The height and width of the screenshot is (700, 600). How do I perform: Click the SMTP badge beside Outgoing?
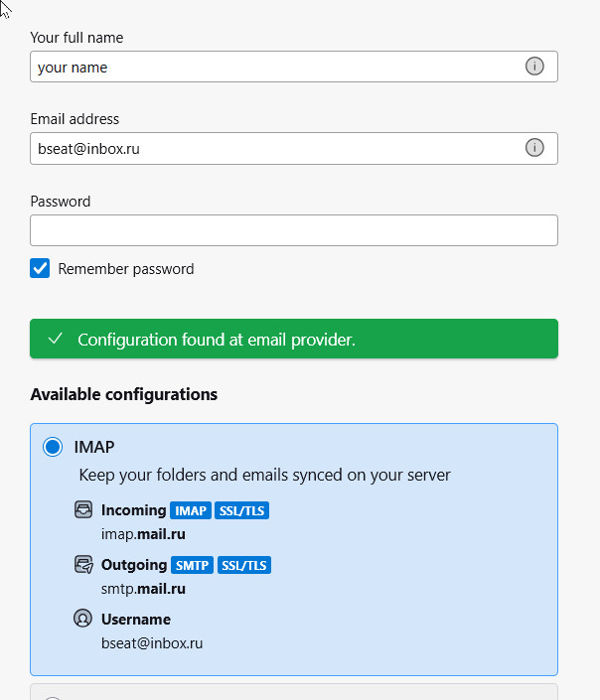click(x=192, y=566)
